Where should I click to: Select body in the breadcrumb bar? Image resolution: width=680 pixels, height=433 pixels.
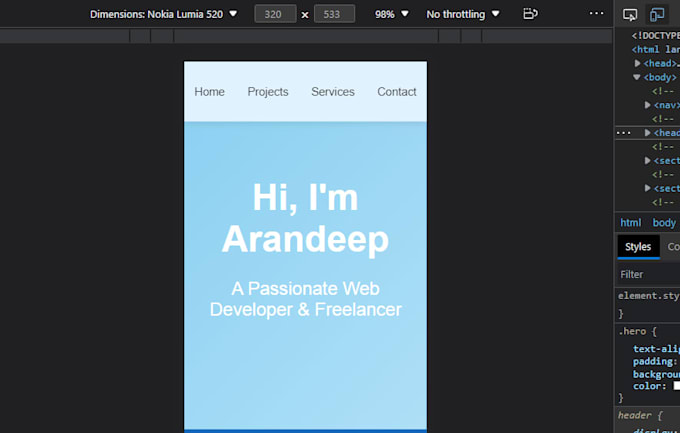(664, 223)
